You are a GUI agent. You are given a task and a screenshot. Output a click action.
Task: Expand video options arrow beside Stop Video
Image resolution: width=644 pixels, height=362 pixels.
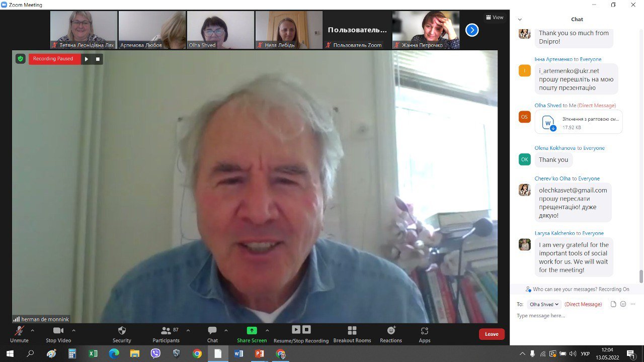tap(73, 330)
